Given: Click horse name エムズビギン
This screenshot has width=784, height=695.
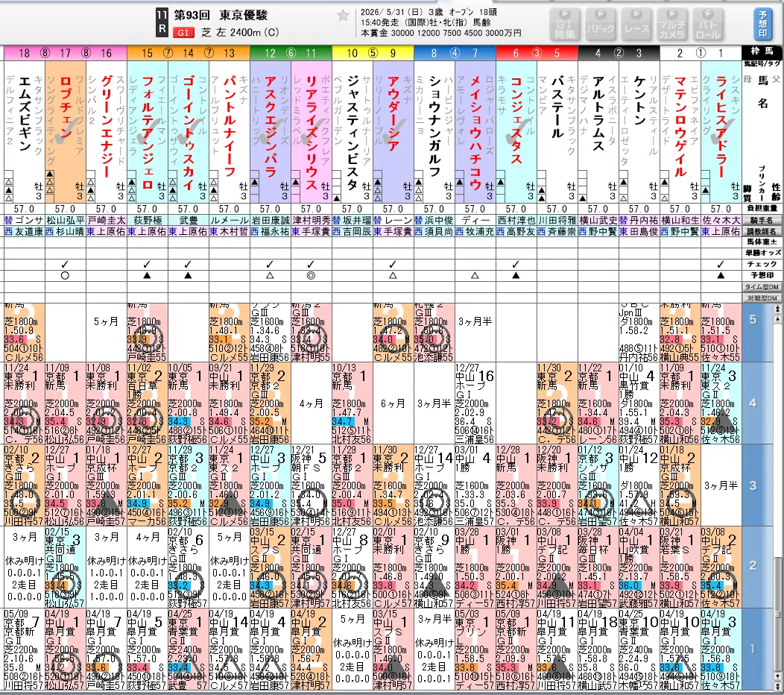Looking at the screenshot, I should (x=25, y=113).
